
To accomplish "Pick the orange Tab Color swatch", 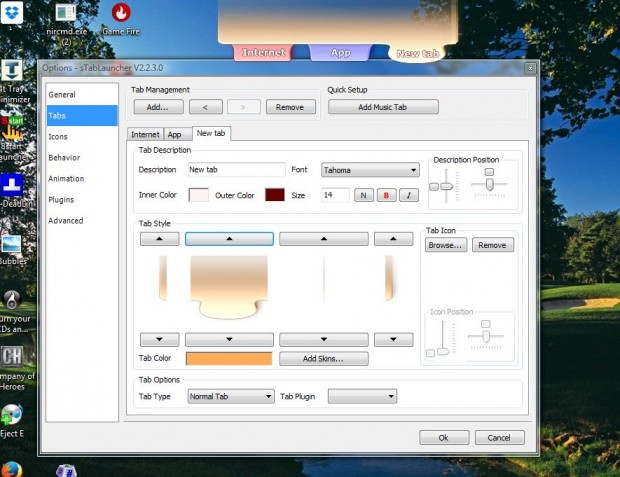I will [x=229, y=359].
